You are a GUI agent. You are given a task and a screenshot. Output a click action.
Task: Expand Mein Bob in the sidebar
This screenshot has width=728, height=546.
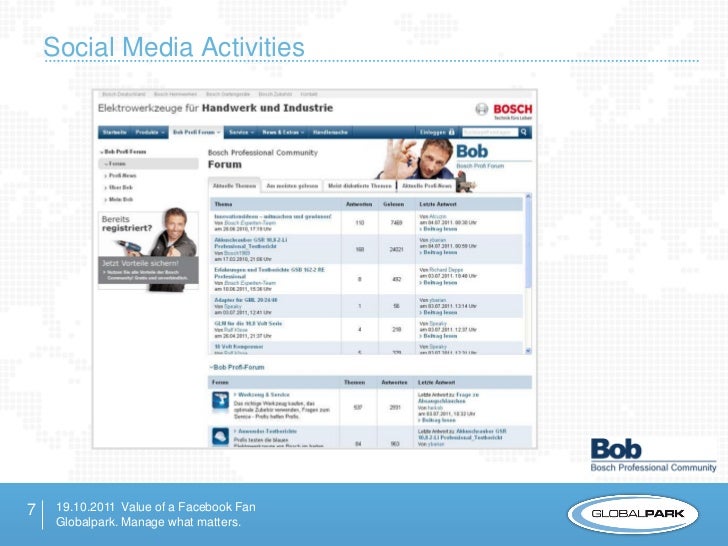point(118,200)
